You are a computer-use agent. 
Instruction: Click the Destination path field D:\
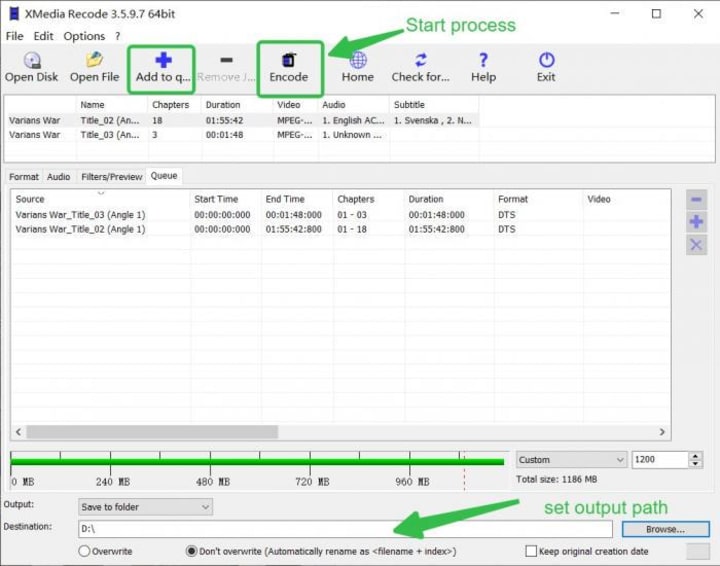coord(345,529)
